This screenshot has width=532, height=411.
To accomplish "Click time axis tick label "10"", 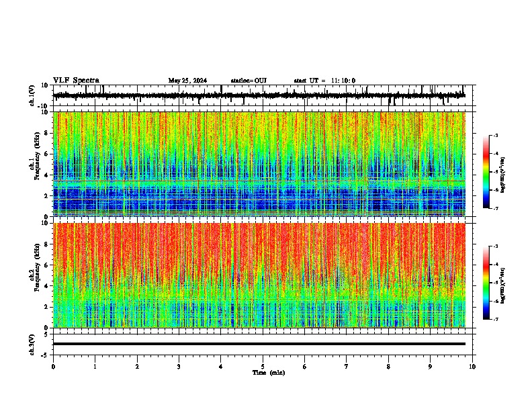I will click(x=472, y=367).
